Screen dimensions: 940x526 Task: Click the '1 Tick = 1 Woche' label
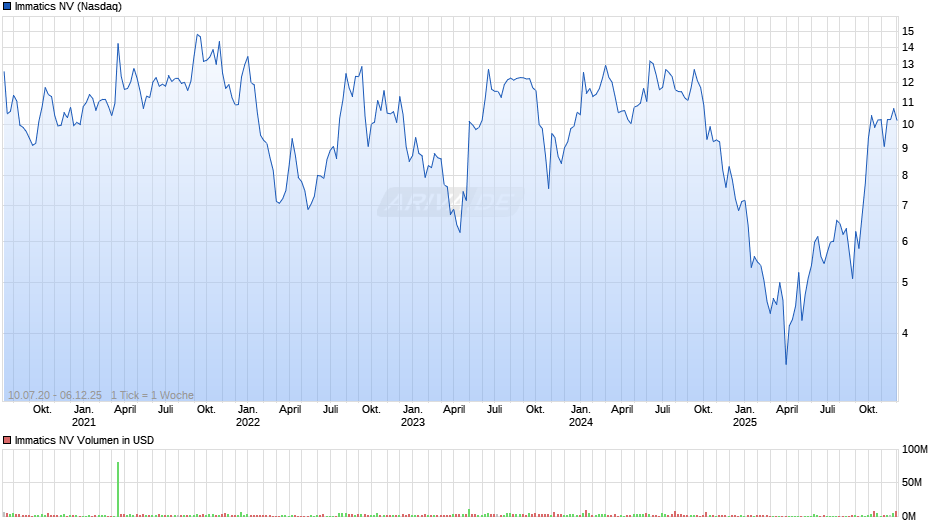tap(152, 395)
